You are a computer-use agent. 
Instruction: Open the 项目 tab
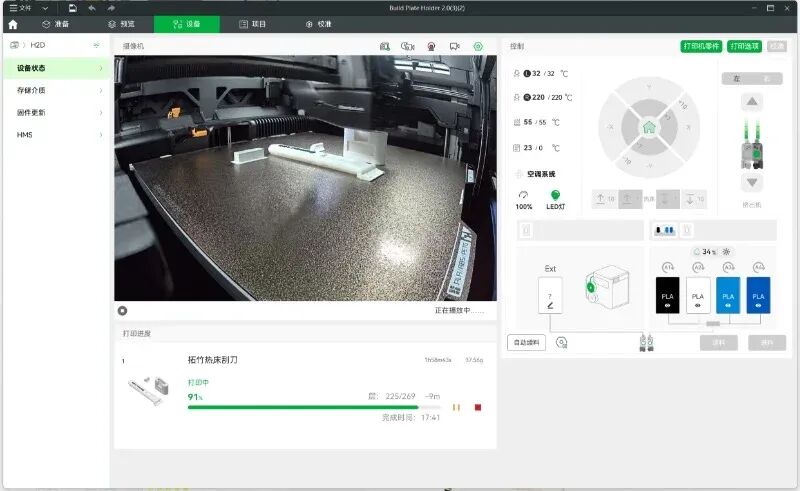pyautogui.click(x=253, y=24)
